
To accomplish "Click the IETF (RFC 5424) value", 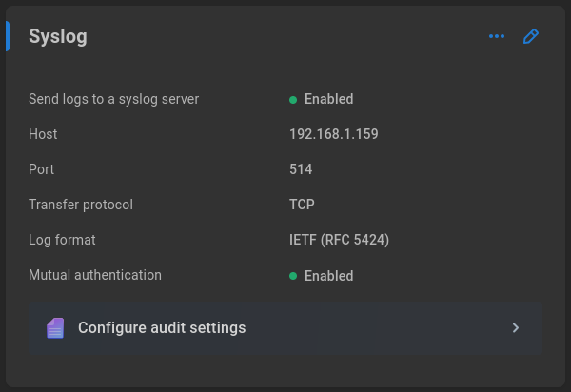I will tap(340, 240).
